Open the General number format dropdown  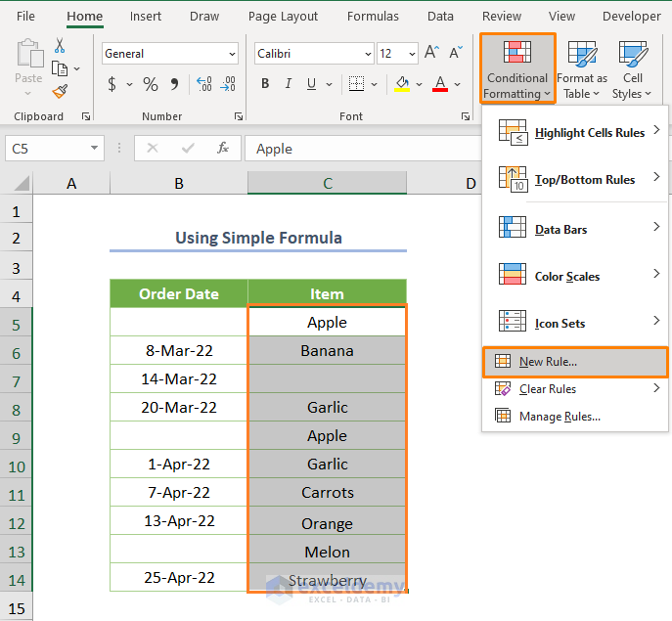(232, 54)
